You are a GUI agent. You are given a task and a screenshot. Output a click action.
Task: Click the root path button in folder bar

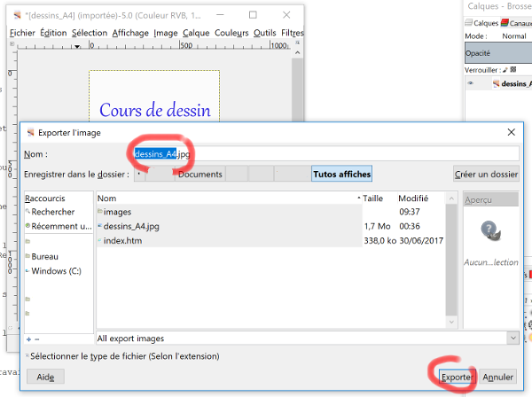139,175
